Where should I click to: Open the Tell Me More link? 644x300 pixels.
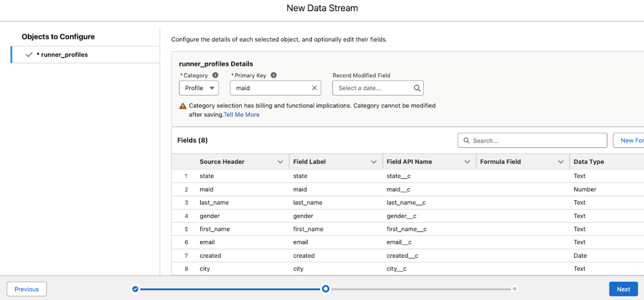(241, 114)
